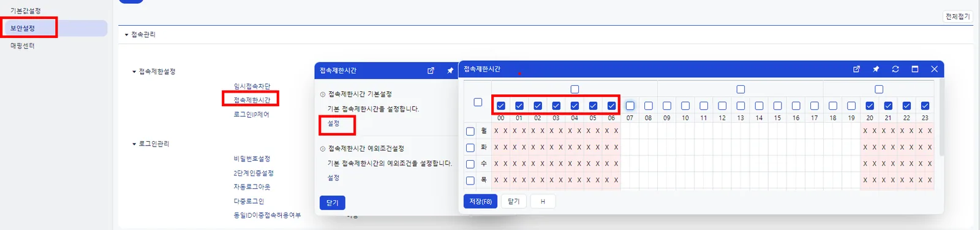Image resolution: width=980 pixels, height=230 pixels.
Task: Collapse the 접속제한설정 group
Action: tap(134, 72)
